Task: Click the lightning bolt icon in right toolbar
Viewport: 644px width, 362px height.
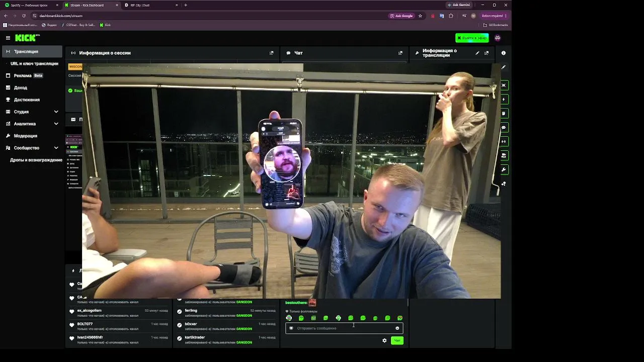Action: [x=504, y=100]
